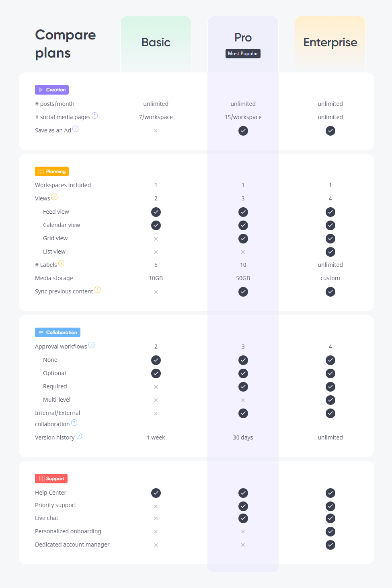Open the help icon for Approval workflows
This screenshot has height=588, width=392.
pos(92,345)
